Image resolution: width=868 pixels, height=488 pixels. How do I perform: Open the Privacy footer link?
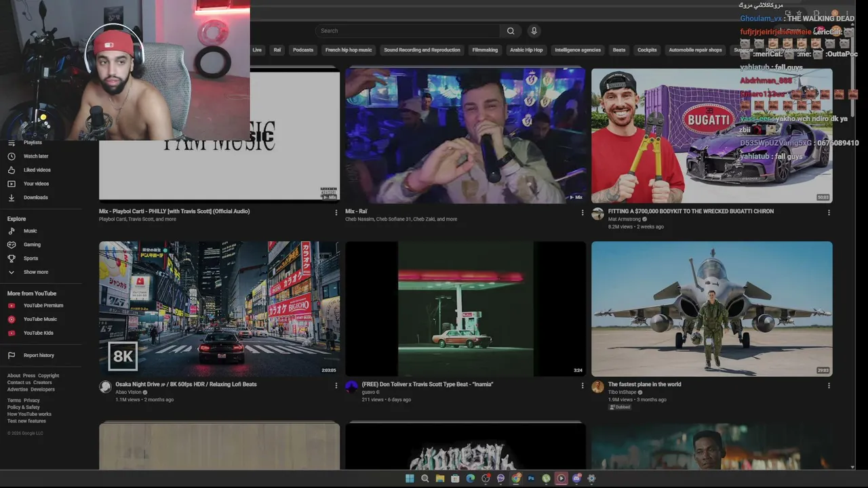point(31,401)
